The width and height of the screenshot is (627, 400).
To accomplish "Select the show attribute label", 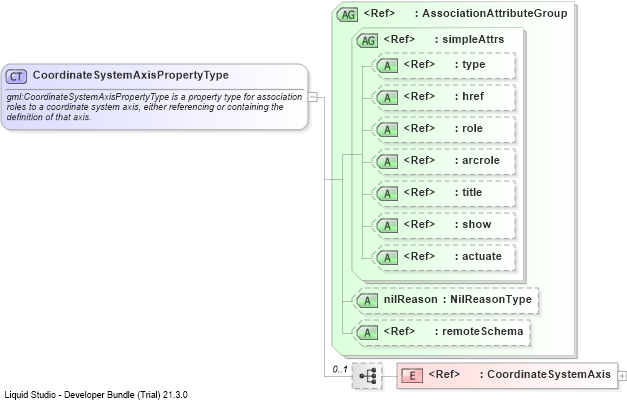I will point(477,224).
